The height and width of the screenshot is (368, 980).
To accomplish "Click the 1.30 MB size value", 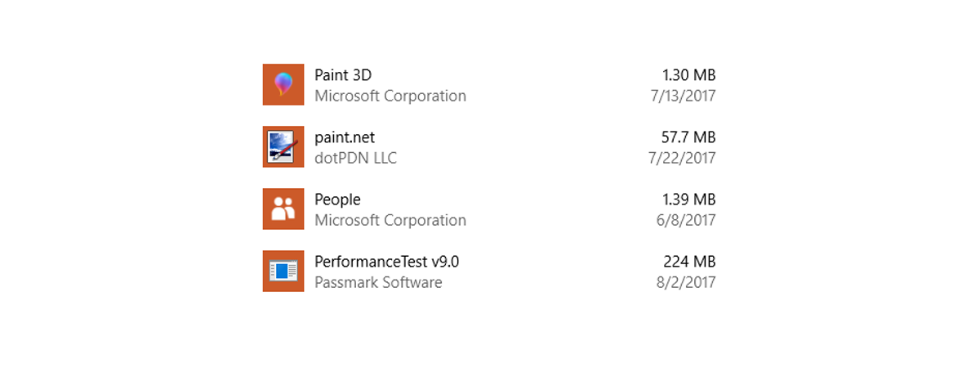I will pyautogui.click(x=689, y=75).
